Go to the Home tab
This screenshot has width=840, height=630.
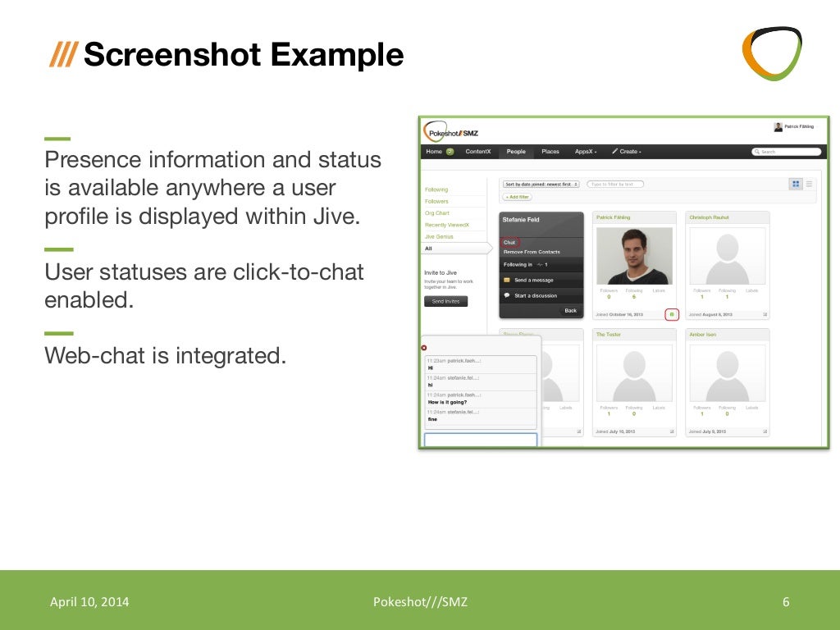coord(434,152)
